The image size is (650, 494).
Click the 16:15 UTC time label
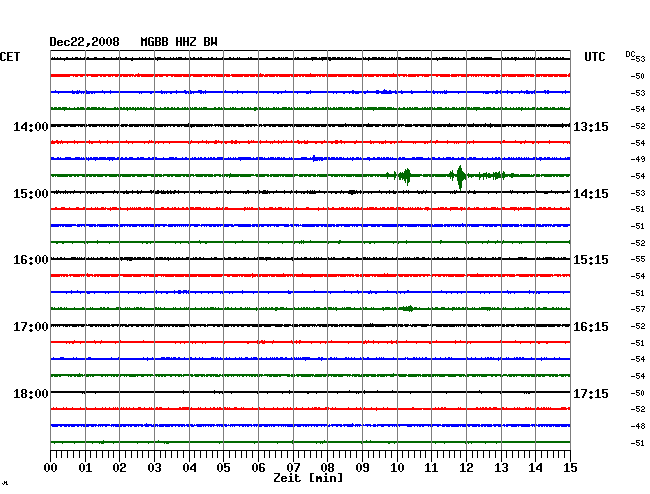[591, 327]
